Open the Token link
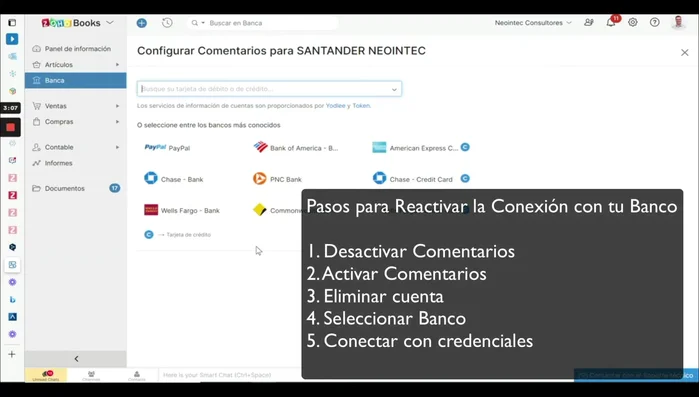Screen dimensions: 699x397 pyautogui.click(x=361, y=106)
